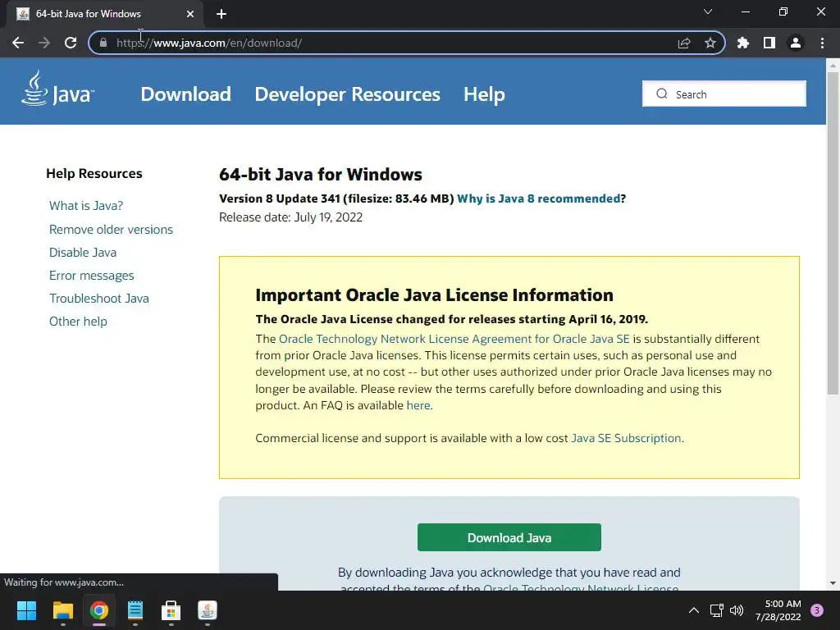Open the Error messages link

click(92, 276)
